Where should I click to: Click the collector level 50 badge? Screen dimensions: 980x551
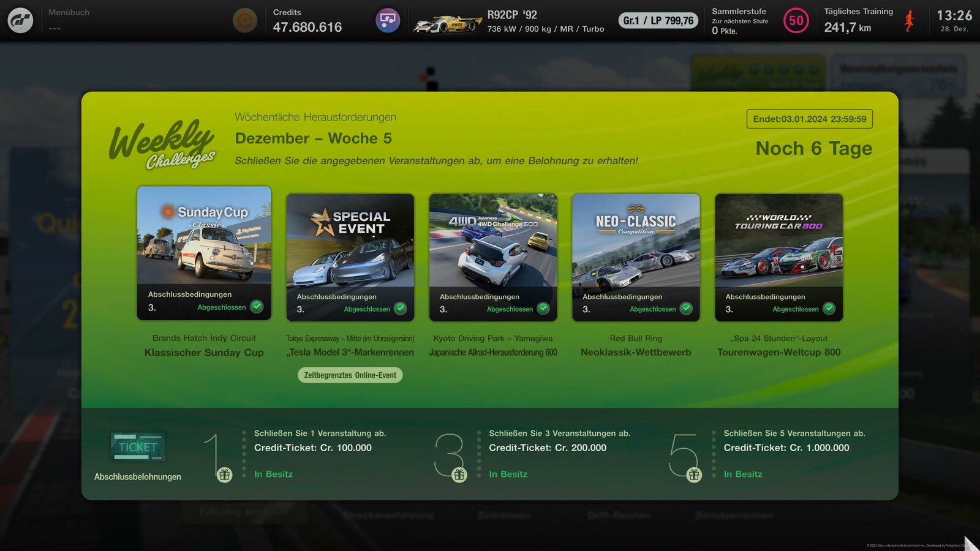pos(796,21)
